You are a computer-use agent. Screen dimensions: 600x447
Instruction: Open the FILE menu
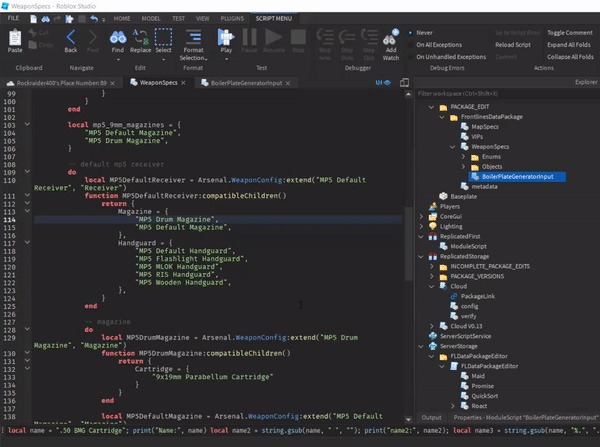coord(13,18)
